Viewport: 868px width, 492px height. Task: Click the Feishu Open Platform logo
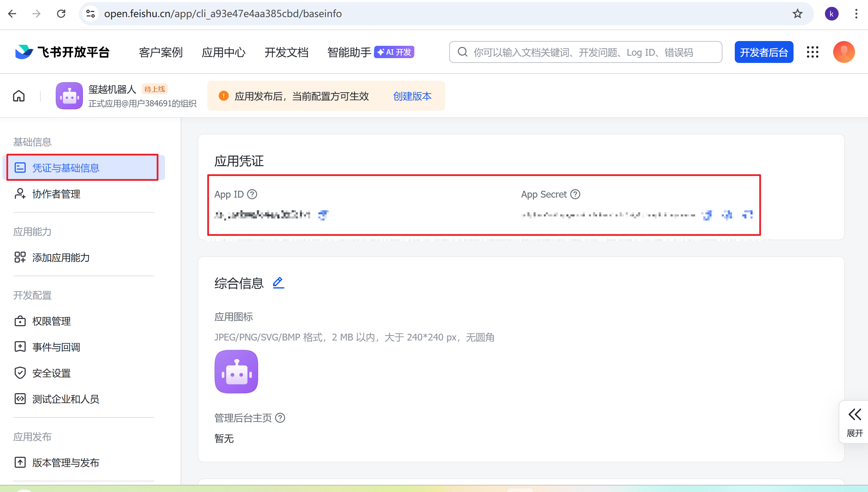[63, 52]
